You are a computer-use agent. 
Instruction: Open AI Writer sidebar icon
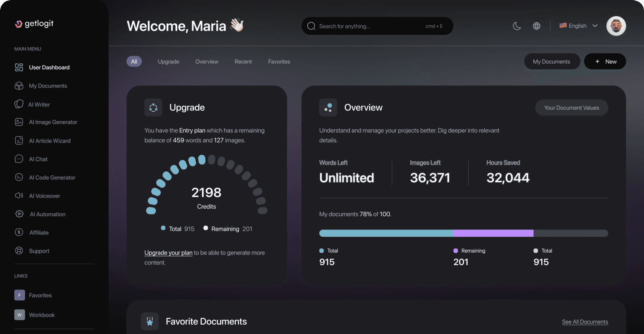19,104
